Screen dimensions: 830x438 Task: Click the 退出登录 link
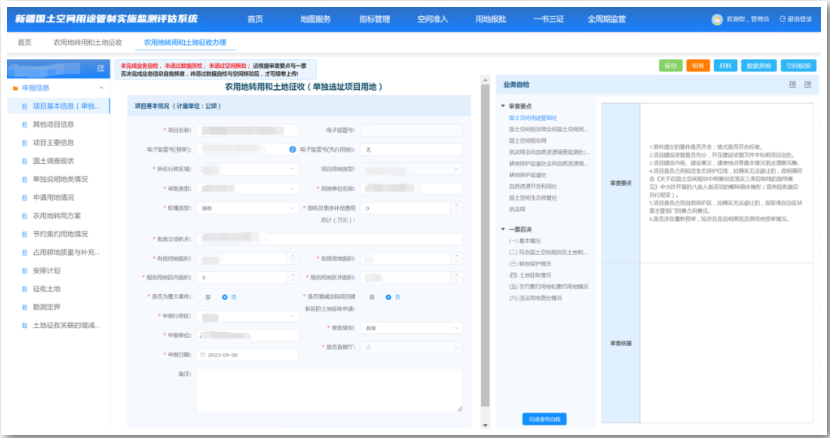point(798,19)
